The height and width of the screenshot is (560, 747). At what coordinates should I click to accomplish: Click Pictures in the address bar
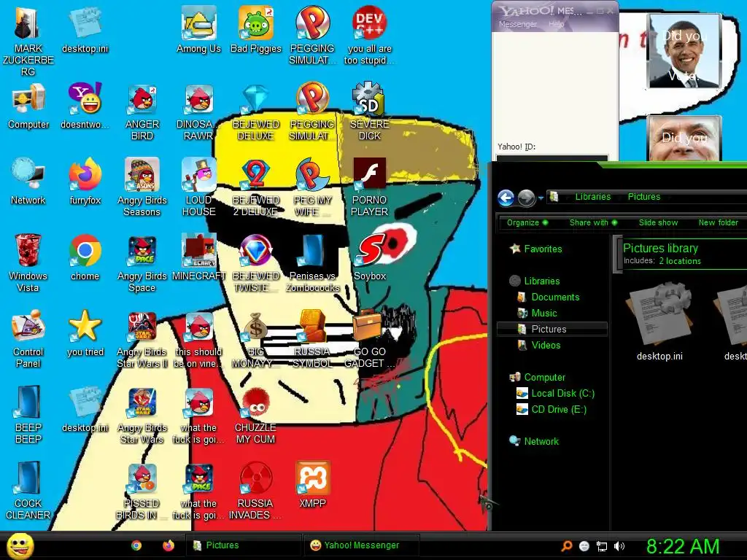pos(643,197)
